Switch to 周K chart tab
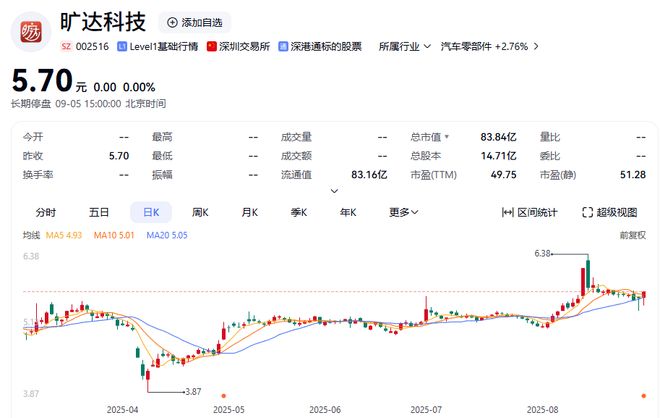 (x=200, y=212)
